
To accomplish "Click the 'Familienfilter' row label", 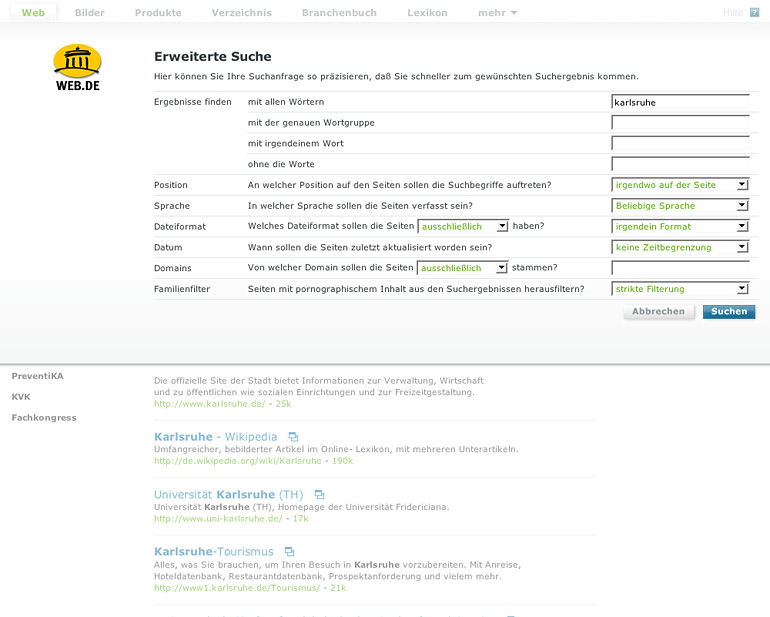I will [182, 289].
